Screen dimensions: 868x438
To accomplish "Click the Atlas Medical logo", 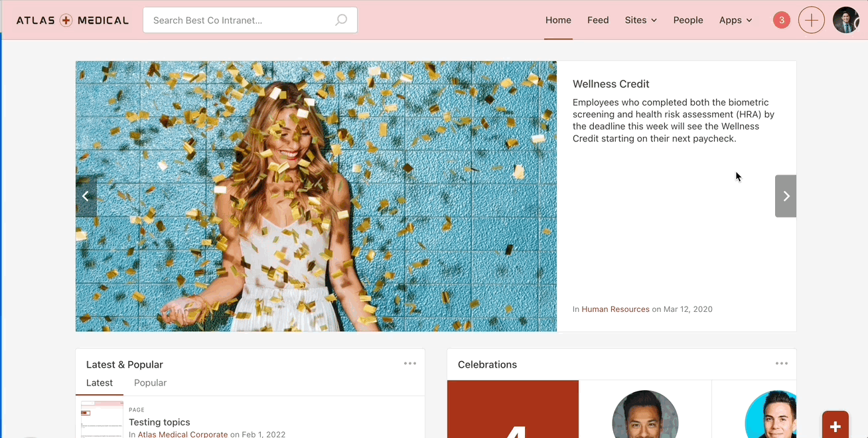I will coord(72,21).
